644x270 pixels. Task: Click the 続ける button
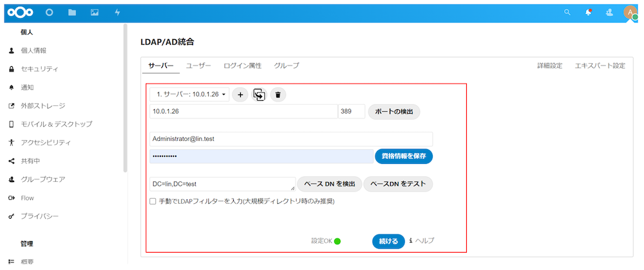(388, 241)
